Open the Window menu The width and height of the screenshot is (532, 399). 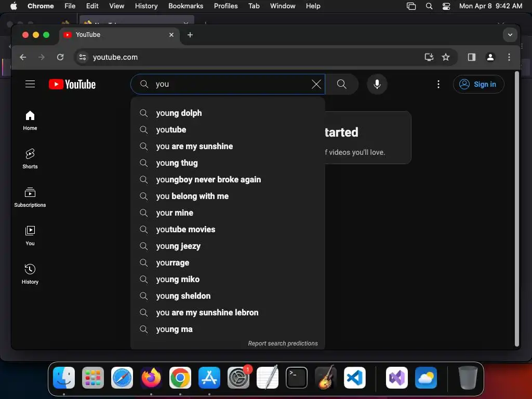tap(283, 6)
